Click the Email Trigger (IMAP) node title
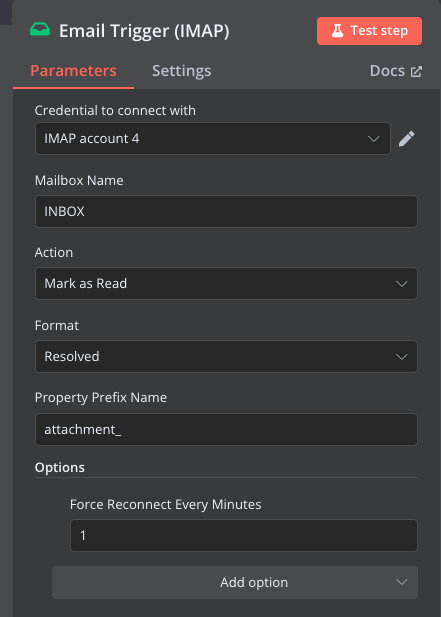The image size is (441, 617). pos(144,31)
